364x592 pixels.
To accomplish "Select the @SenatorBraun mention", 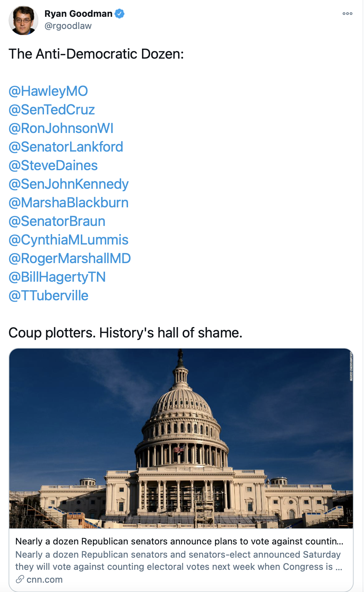I will tap(57, 221).
